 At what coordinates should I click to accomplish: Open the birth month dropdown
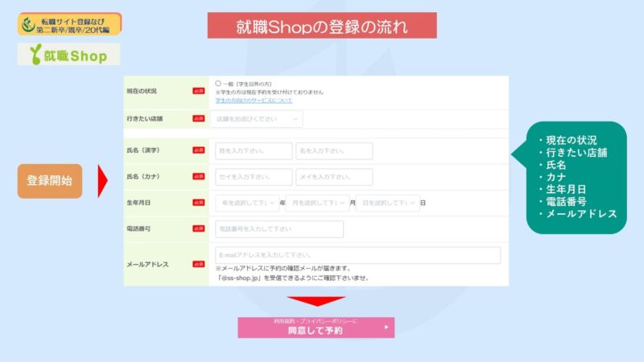click(317, 203)
